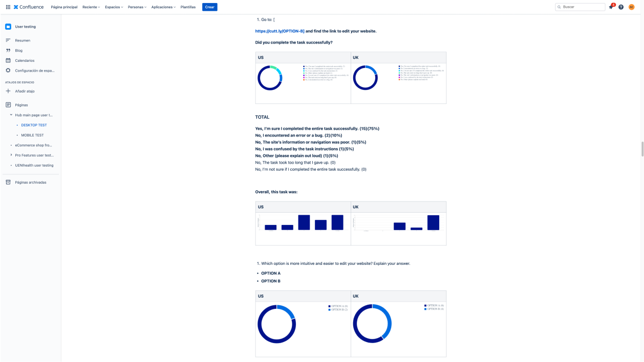Open the cutt.ly/OPTION-B link
The height and width of the screenshot is (362, 644).
pyautogui.click(x=280, y=31)
